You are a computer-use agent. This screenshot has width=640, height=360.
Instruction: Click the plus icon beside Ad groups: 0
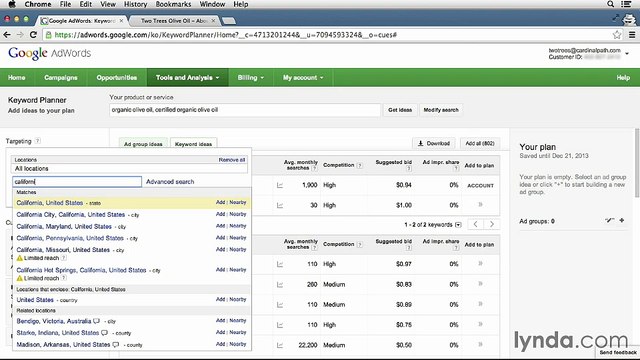point(622,220)
